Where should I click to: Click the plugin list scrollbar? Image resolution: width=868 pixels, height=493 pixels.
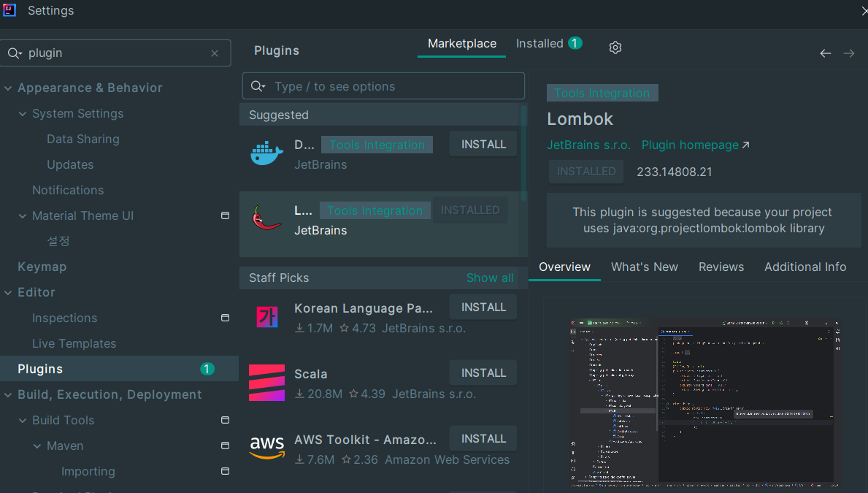[x=523, y=153]
